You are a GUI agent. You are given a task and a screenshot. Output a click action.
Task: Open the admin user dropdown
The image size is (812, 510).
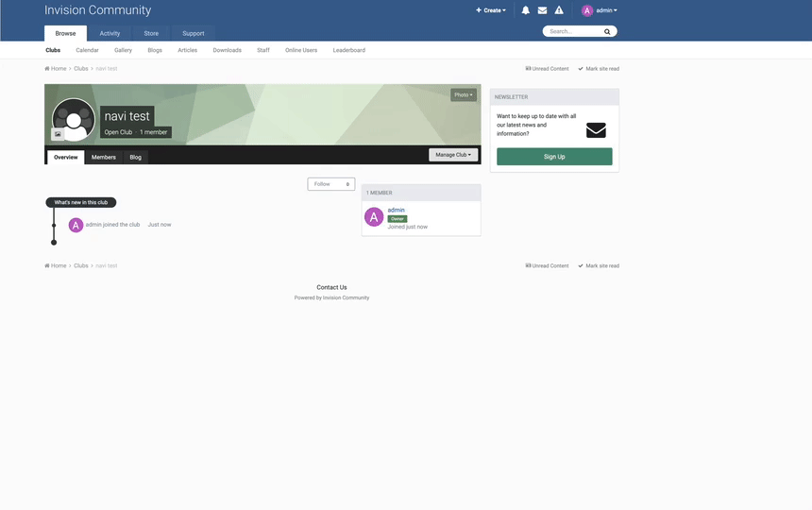click(606, 10)
